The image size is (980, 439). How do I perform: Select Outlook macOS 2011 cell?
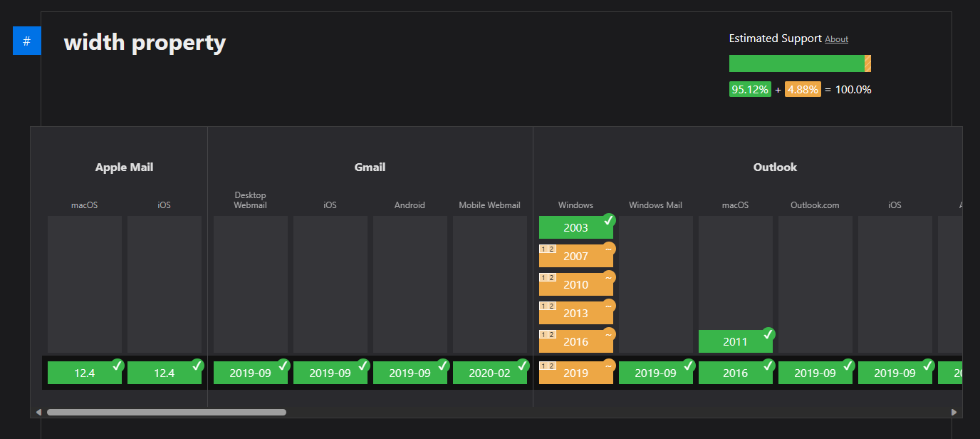[x=736, y=341]
